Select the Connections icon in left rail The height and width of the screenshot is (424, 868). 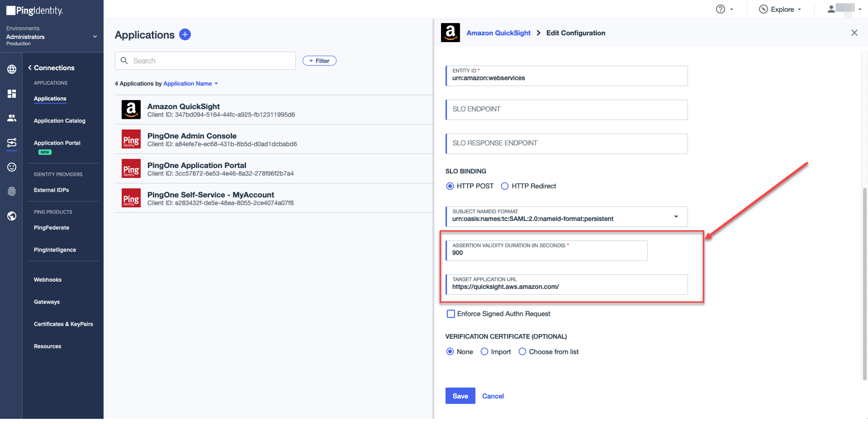(x=12, y=142)
